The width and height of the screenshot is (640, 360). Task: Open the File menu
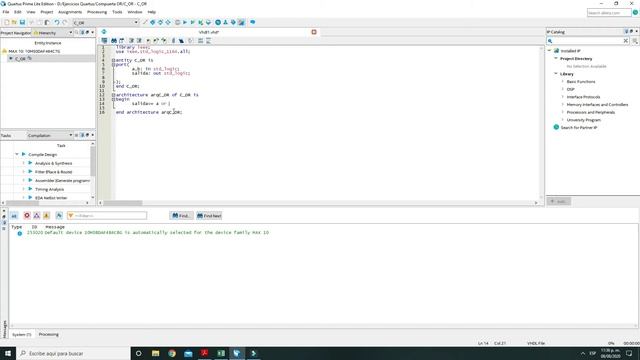pyautogui.click(x=6, y=12)
